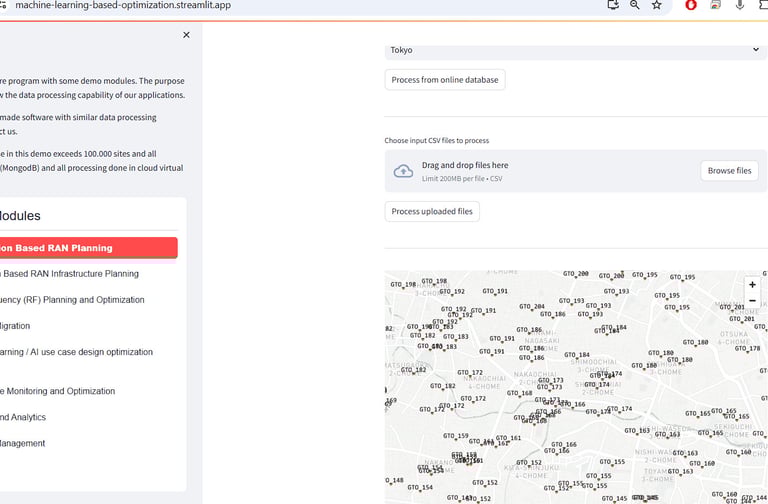Select the highlighted RAN Planning module
This screenshot has height=504, width=768.
(x=88, y=248)
